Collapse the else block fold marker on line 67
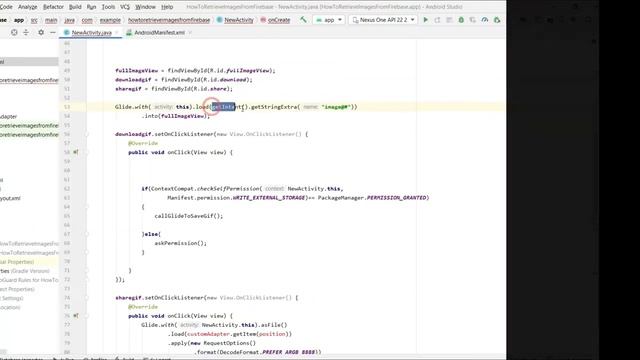This screenshot has width=640, height=360. [x=87, y=234]
